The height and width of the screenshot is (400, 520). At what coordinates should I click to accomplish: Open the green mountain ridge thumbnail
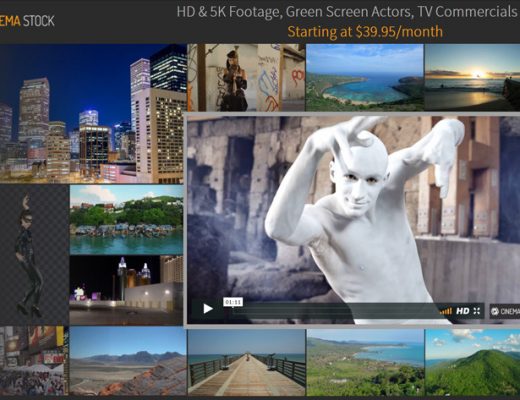point(473,362)
